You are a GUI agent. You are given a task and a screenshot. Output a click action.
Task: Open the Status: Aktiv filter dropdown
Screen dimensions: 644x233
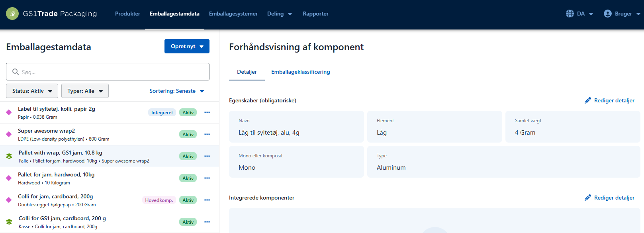tap(32, 91)
